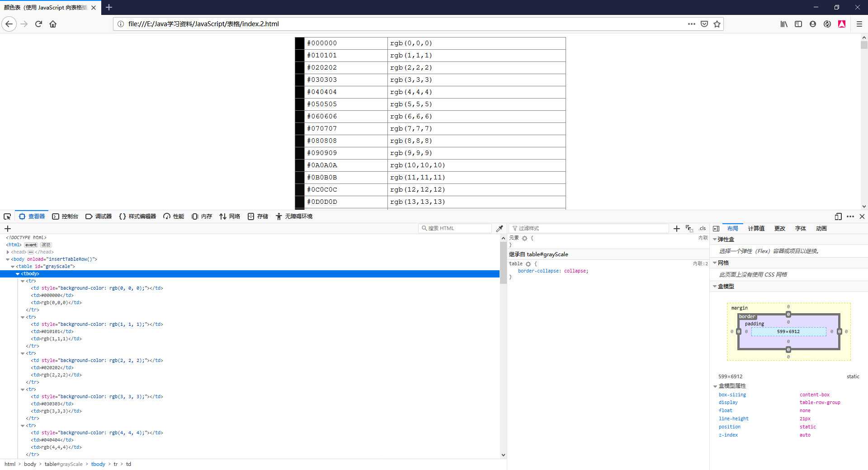This screenshot has width=868, height=470.
Task: Click the collapse value of border-collapse
Action: [575, 271]
